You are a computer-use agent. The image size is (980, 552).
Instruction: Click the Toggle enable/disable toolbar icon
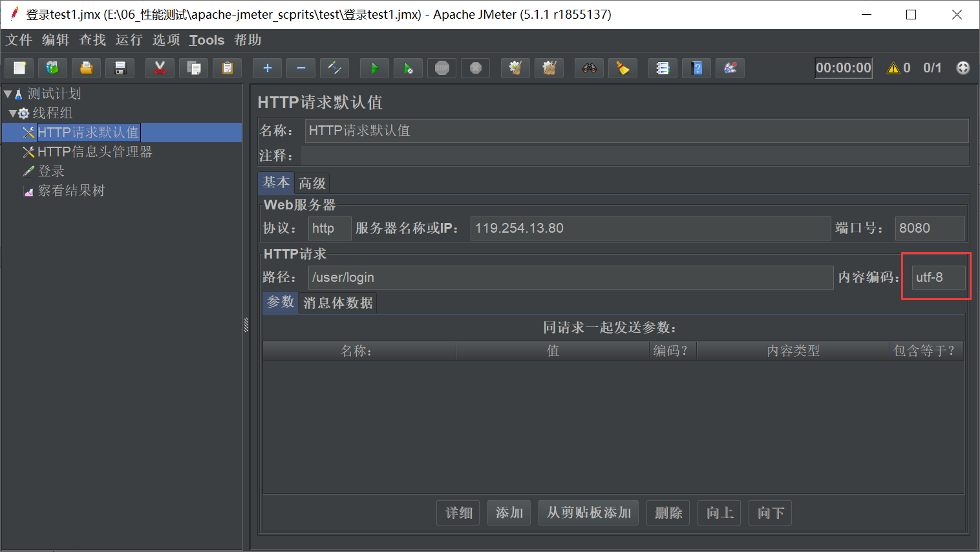[334, 68]
